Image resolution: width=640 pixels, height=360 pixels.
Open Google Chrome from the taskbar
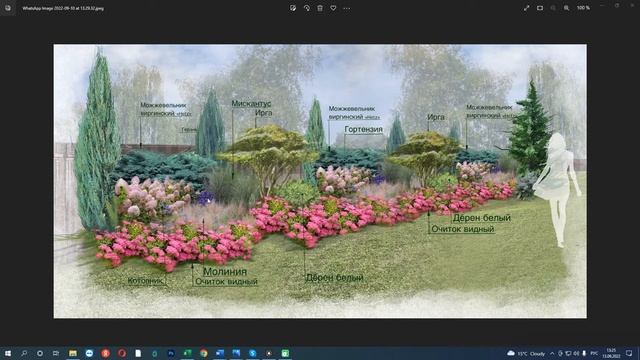pos(203,353)
